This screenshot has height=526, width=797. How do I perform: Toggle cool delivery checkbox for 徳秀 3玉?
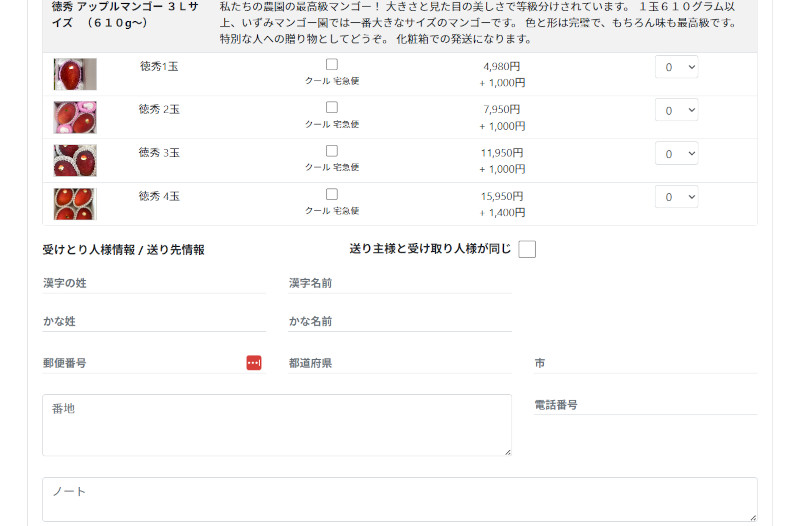tap(332, 151)
